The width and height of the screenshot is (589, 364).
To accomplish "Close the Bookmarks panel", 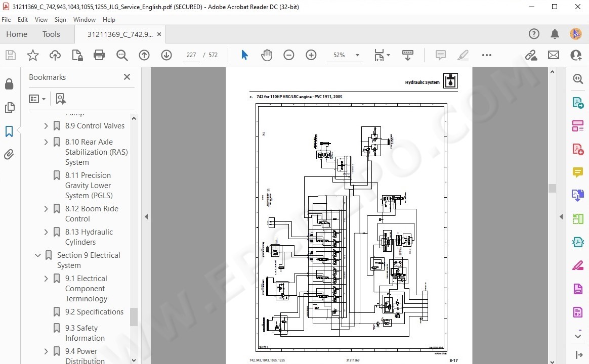I will click(127, 77).
